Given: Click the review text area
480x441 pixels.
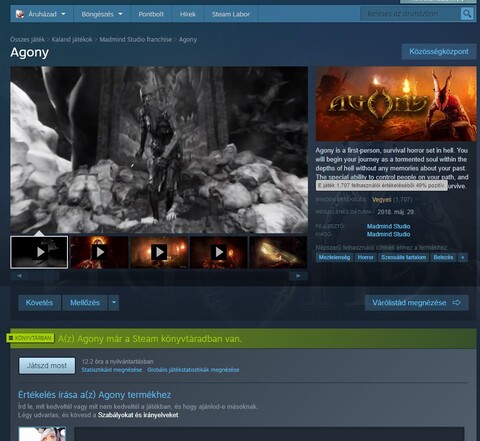Looking at the screenshot, I should tap(269, 434).
